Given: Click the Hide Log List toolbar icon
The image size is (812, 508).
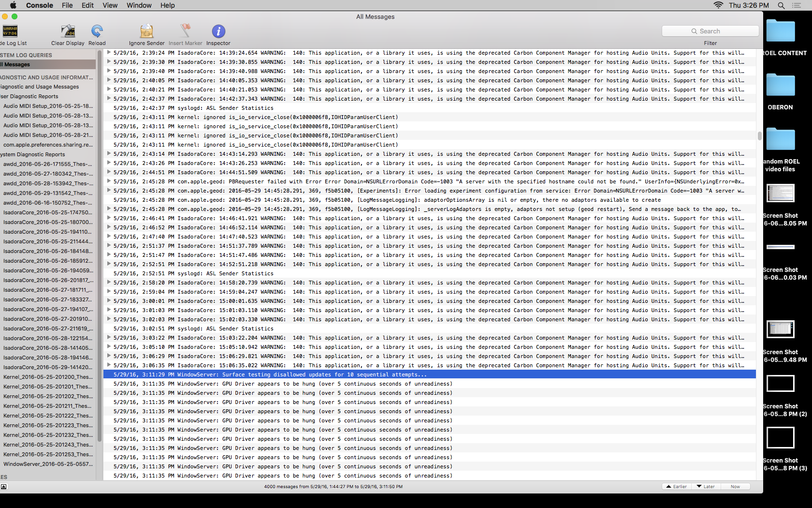Looking at the screenshot, I should (10, 31).
